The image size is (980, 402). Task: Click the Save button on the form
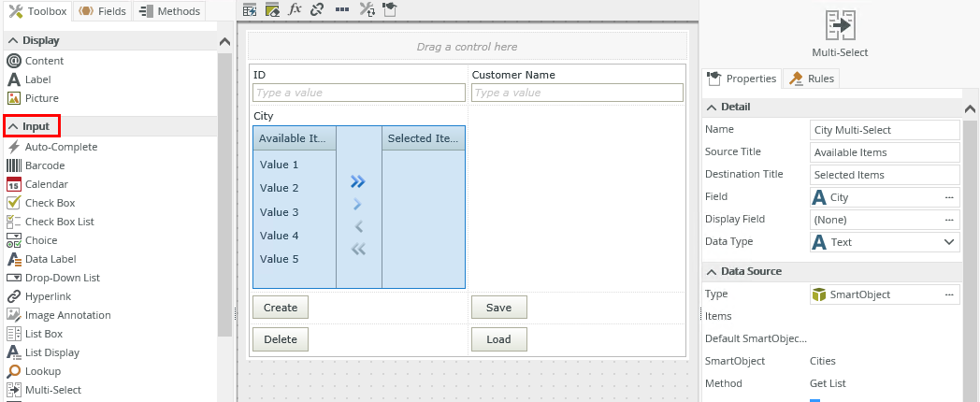point(498,308)
